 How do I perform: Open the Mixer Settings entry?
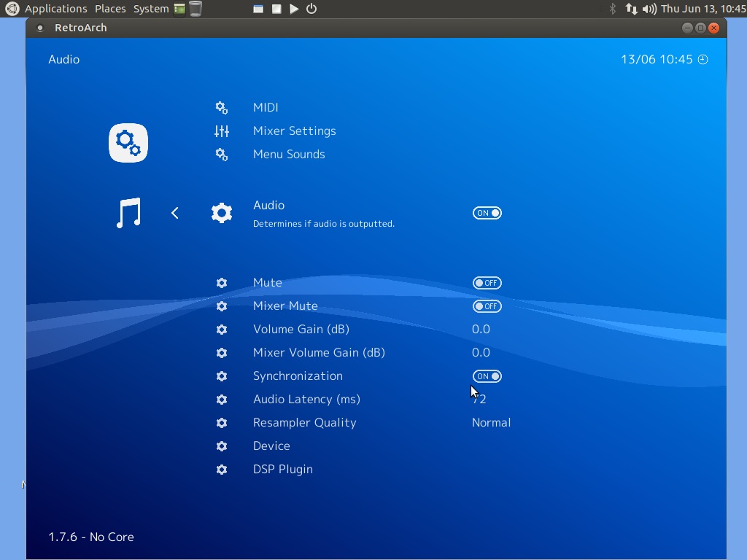tap(294, 131)
